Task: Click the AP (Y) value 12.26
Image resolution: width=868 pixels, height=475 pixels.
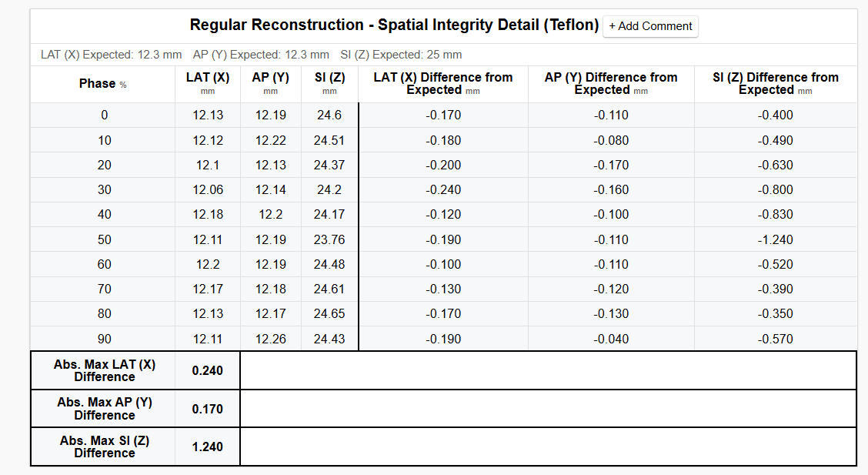Action: pos(270,339)
